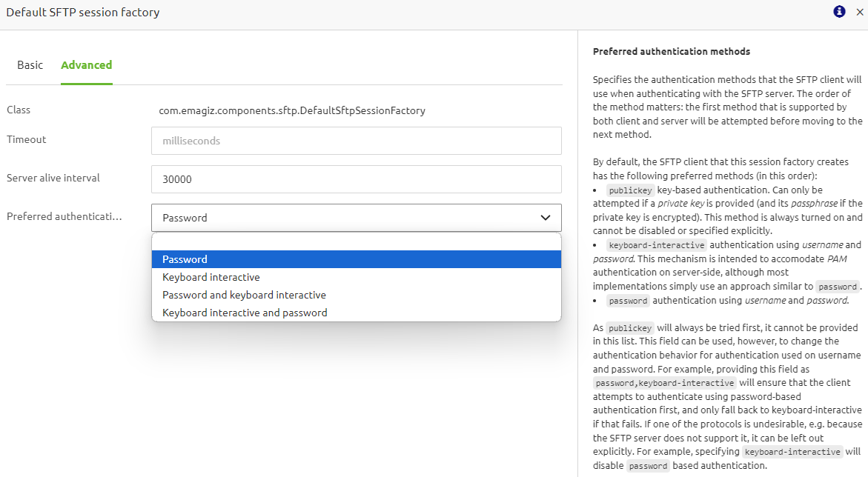Choose the "Keyboard interactive" authentication option
This screenshot has width=868, height=477.
click(211, 277)
